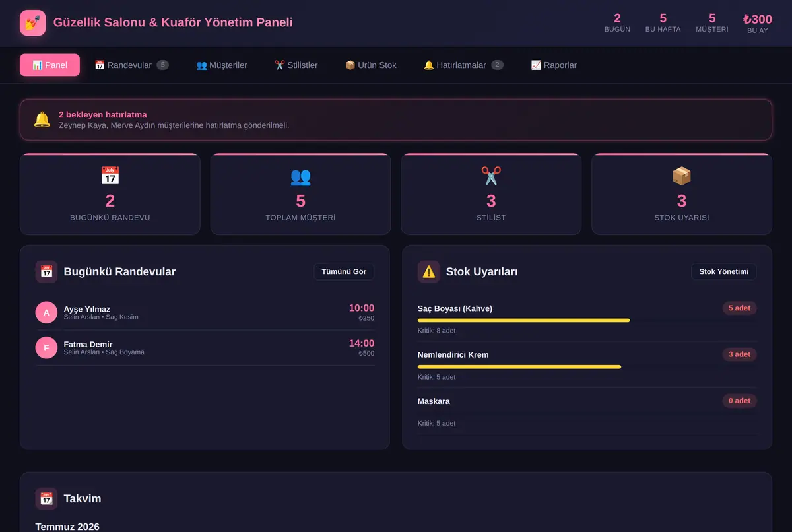Open the Stilistler tab
This screenshot has width=792, height=532.
click(296, 65)
